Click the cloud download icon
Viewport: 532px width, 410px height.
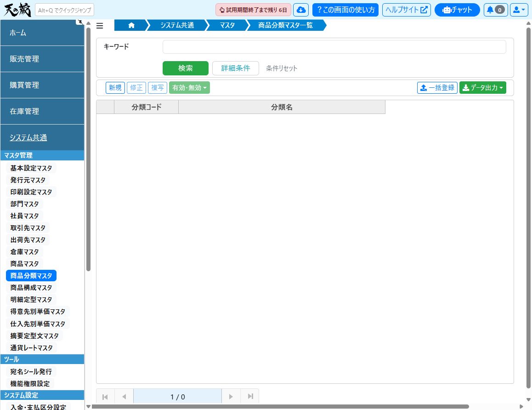[x=300, y=10]
